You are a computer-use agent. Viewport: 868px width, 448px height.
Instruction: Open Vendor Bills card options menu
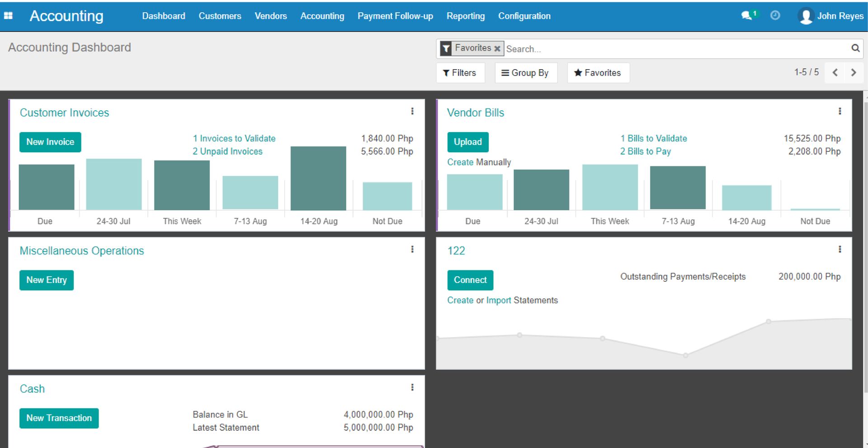coord(840,111)
